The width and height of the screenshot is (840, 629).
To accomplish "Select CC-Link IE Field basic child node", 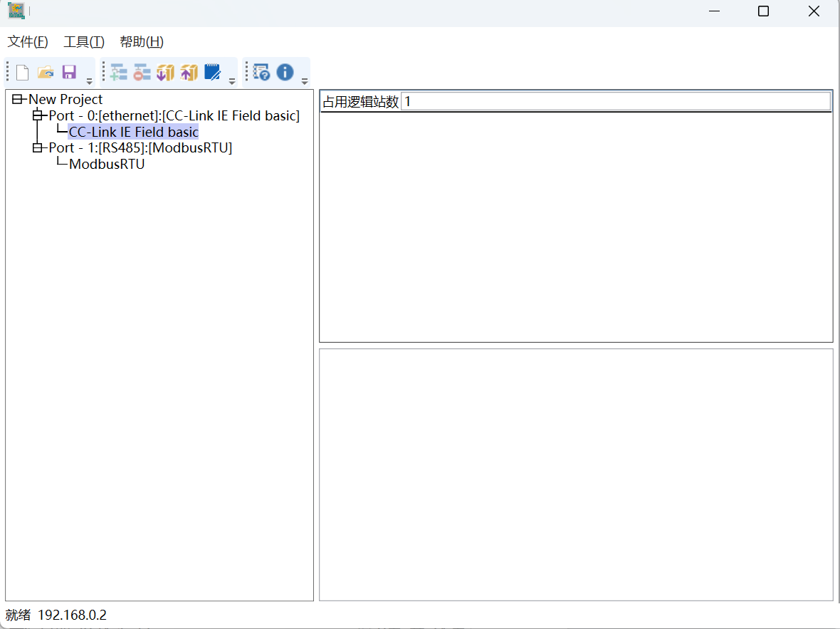I will click(133, 132).
